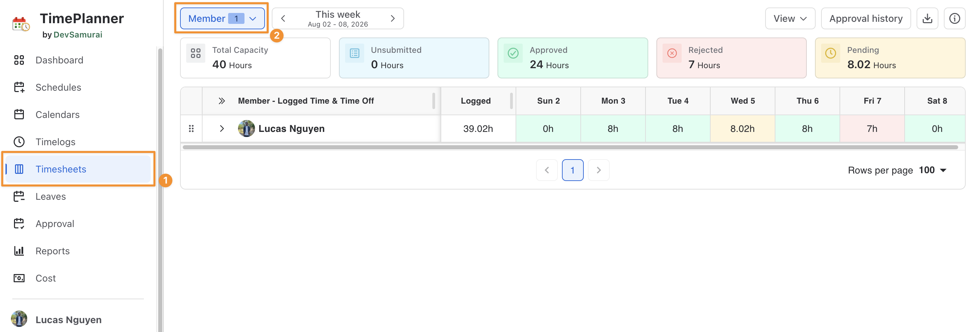
Task: Click the drag handle beside Lucas Nguyen
Action: [191, 129]
